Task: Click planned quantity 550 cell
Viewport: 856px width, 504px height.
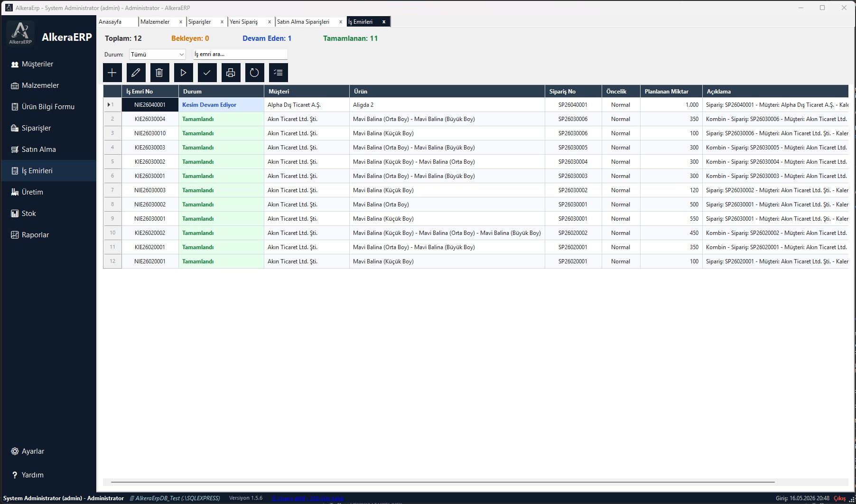Action: (671, 219)
